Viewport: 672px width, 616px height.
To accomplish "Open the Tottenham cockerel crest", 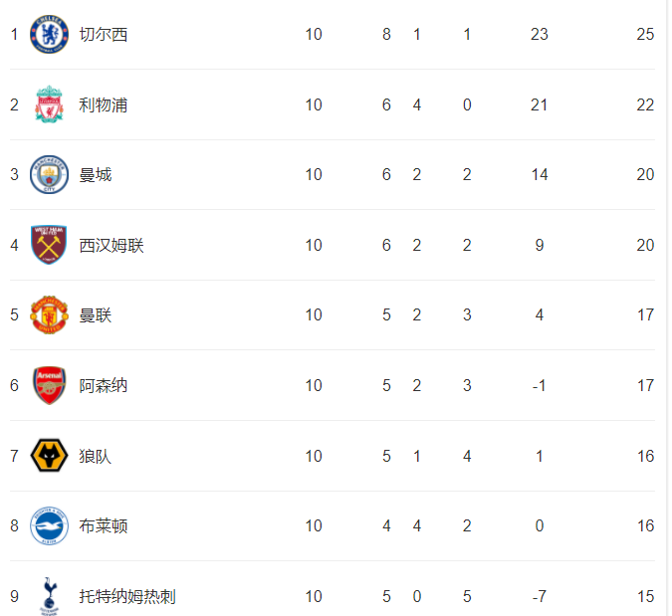I will pos(49,596).
